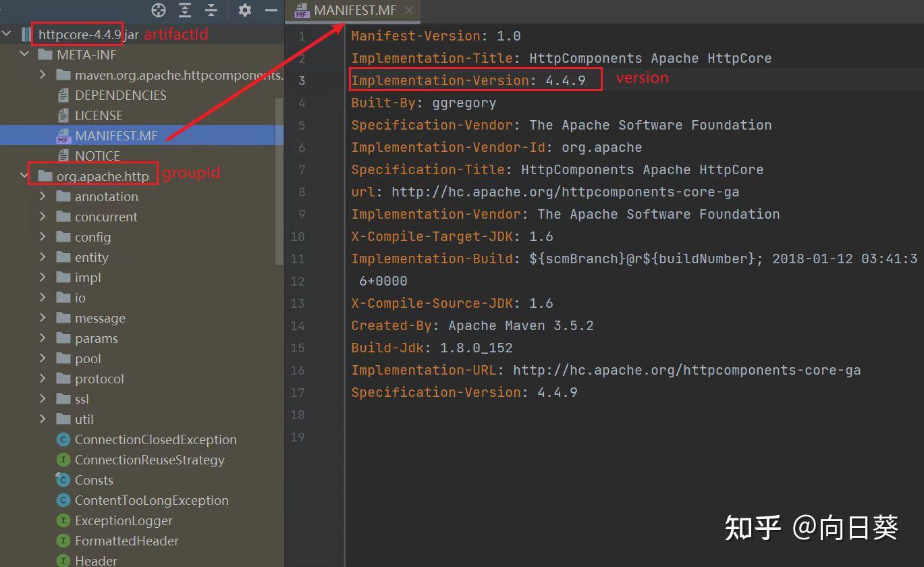Click the Select Opened File locate icon

coord(159,10)
